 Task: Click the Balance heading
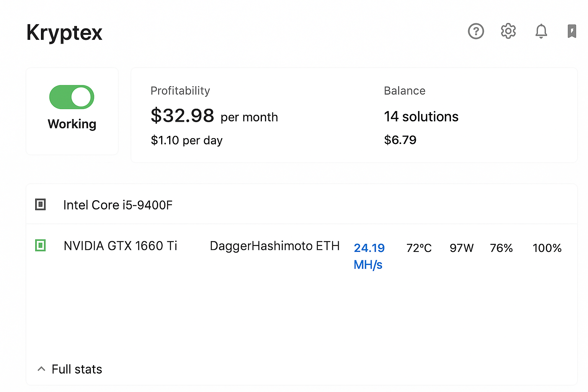405,91
